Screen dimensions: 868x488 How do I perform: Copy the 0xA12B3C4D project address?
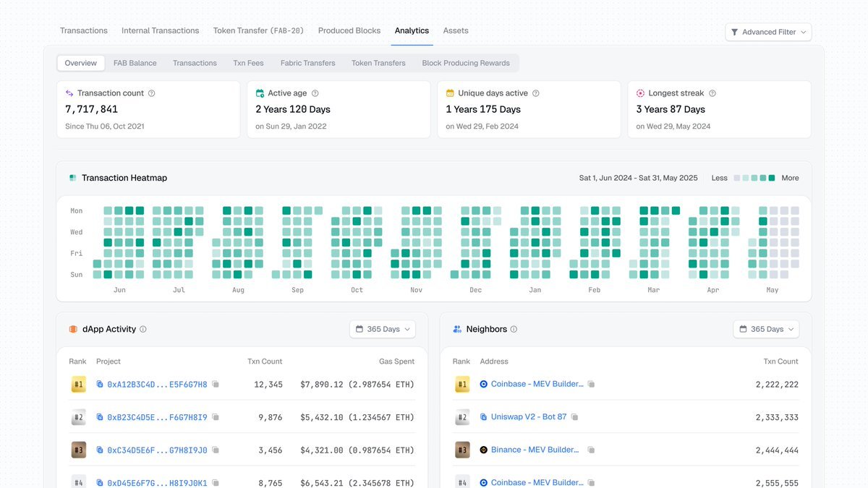[216, 385]
